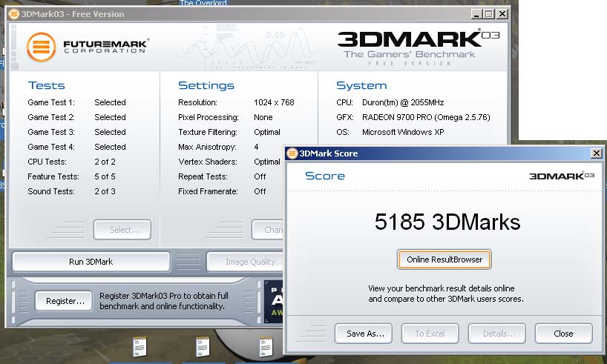Click the partially hidden Change settings button
Screen dimensions: 607x364
268,230
